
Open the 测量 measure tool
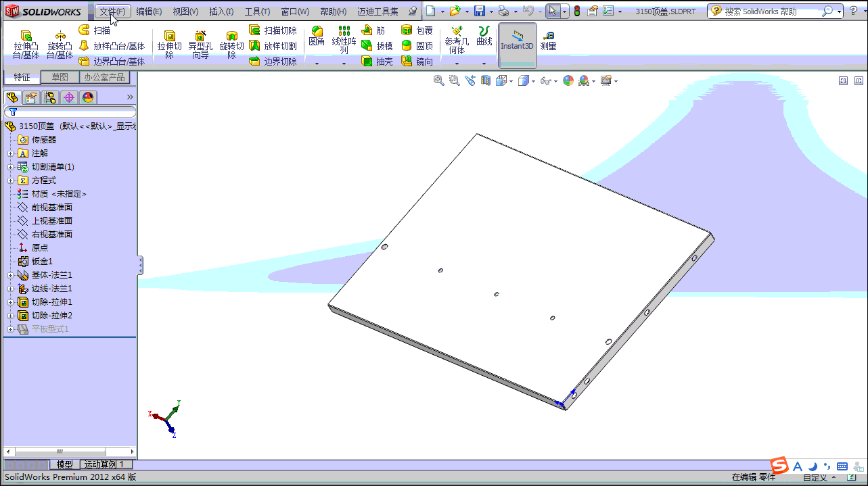[548, 41]
